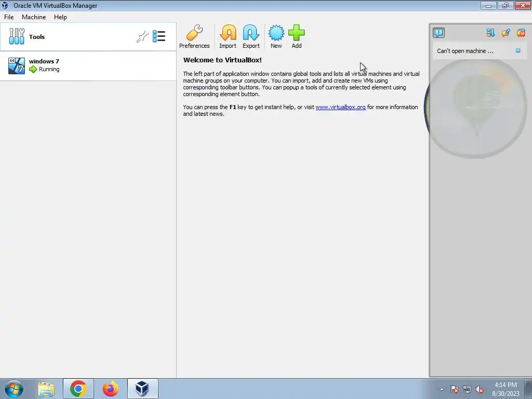Open the Machine menu
532x399 pixels.
pos(34,17)
